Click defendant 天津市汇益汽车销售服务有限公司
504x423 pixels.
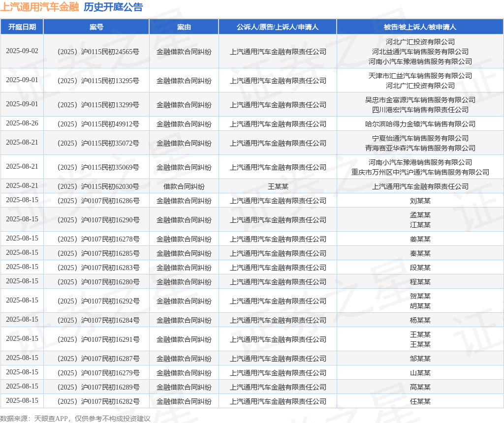(x=420, y=76)
